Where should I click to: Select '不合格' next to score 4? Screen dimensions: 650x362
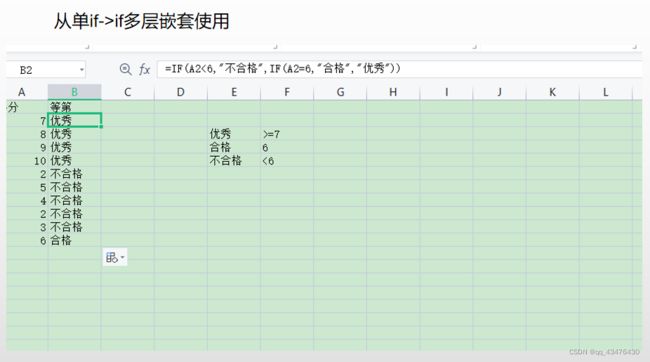75,200
